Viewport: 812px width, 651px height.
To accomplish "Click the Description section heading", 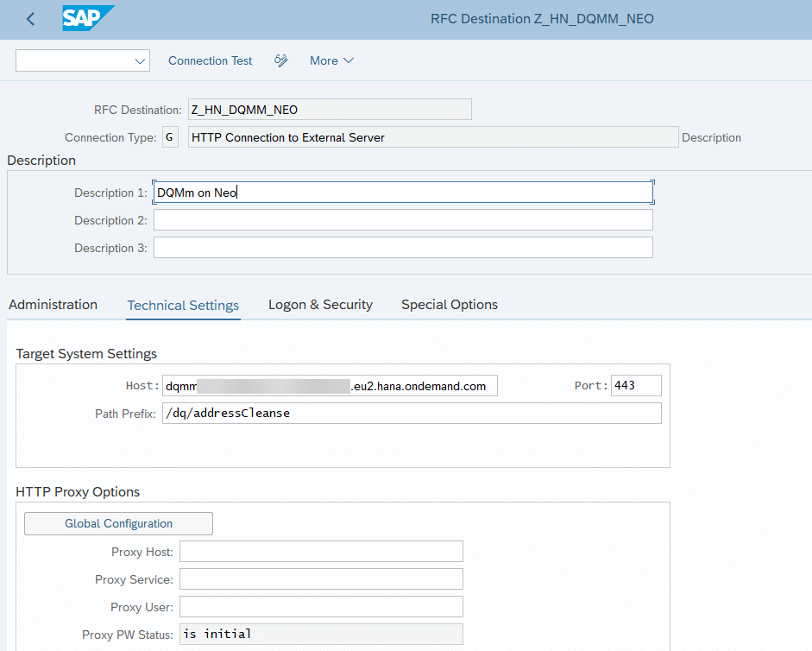I will tap(41, 160).
